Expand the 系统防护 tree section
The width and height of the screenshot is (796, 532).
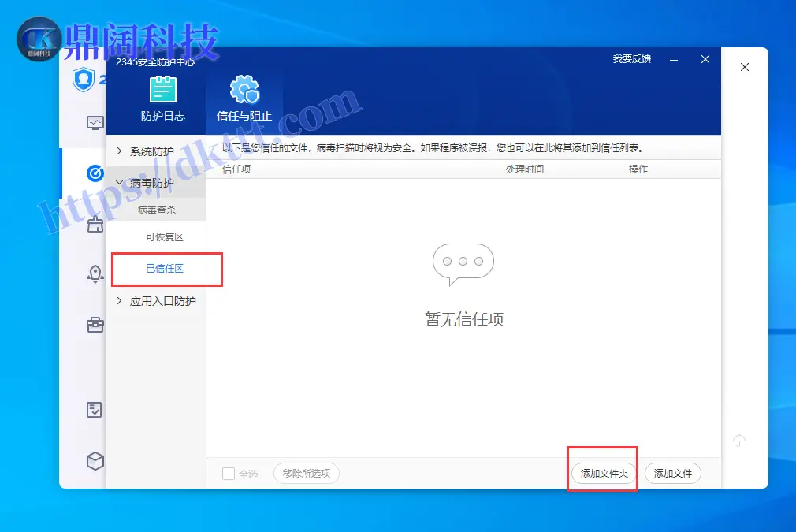coord(151,151)
